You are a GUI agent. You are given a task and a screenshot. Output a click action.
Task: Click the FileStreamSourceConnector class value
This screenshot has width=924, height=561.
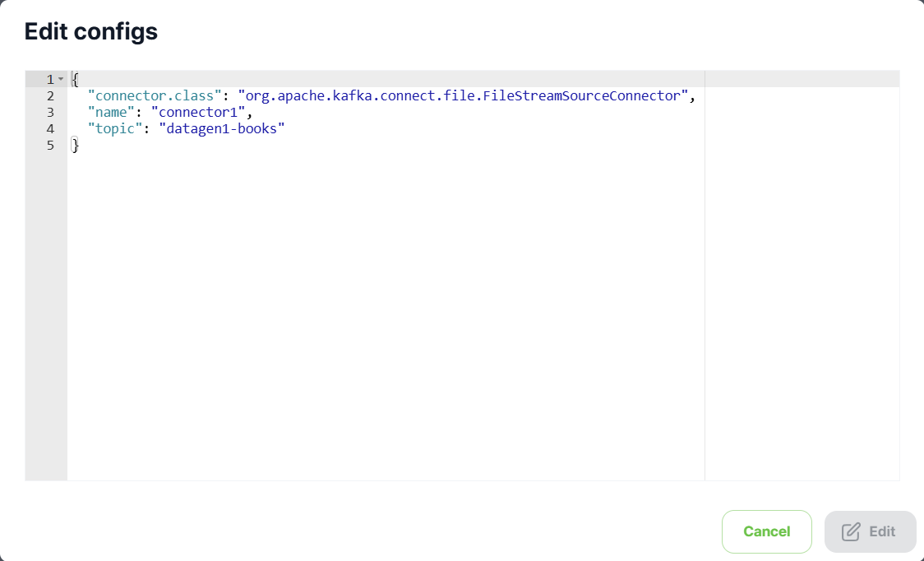[x=463, y=95]
